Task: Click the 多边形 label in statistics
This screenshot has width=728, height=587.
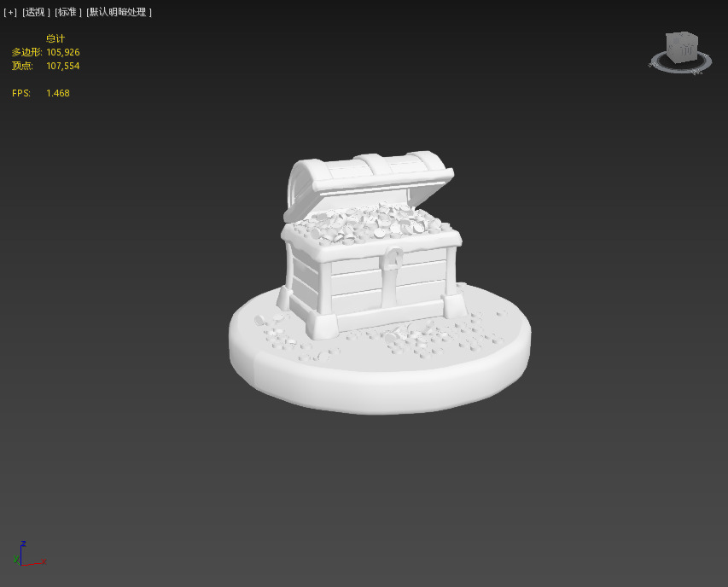Action: [x=26, y=52]
